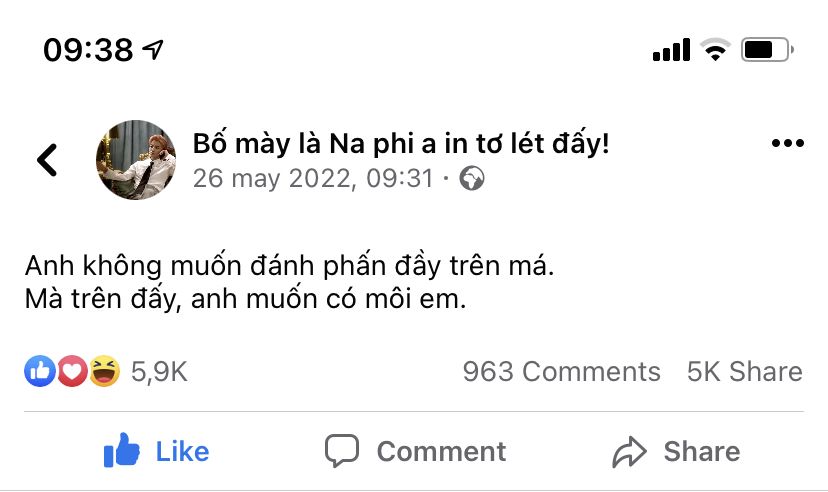The height and width of the screenshot is (492, 828).
Task: Tap the back arrow icon
Action: pyautogui.click(x=47, y=160)
